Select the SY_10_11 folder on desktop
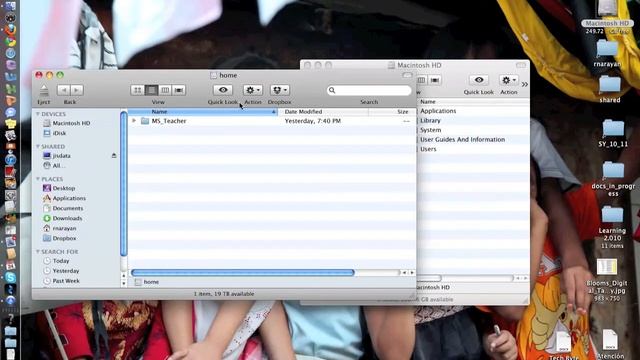 [613, 128]
